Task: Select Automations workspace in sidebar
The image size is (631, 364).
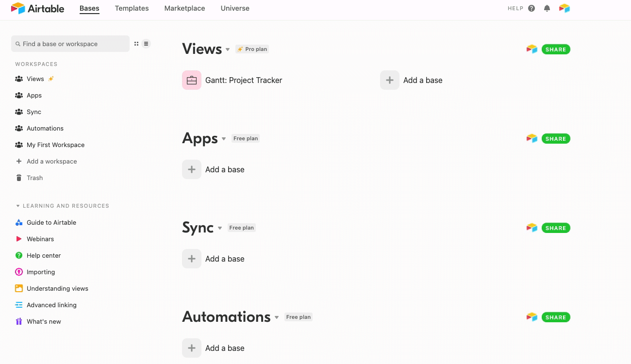Action: pos(45,128)
